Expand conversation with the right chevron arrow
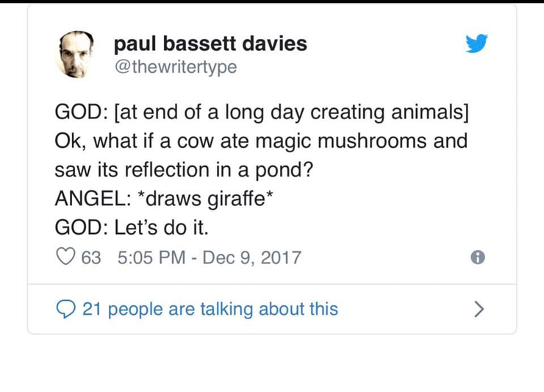The width and height of the screenshot is (544, 392). (x=479, y=310)
